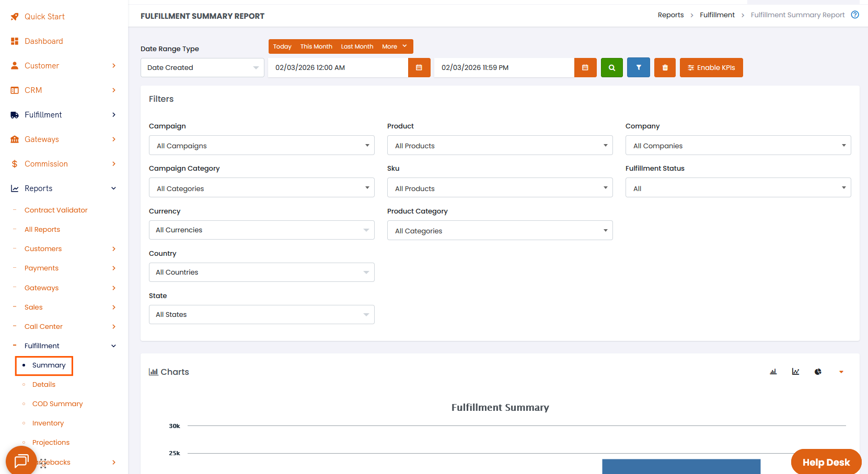Open the chat bubble widget
This screenshot has width=868, height=474.
coord(21,461)
